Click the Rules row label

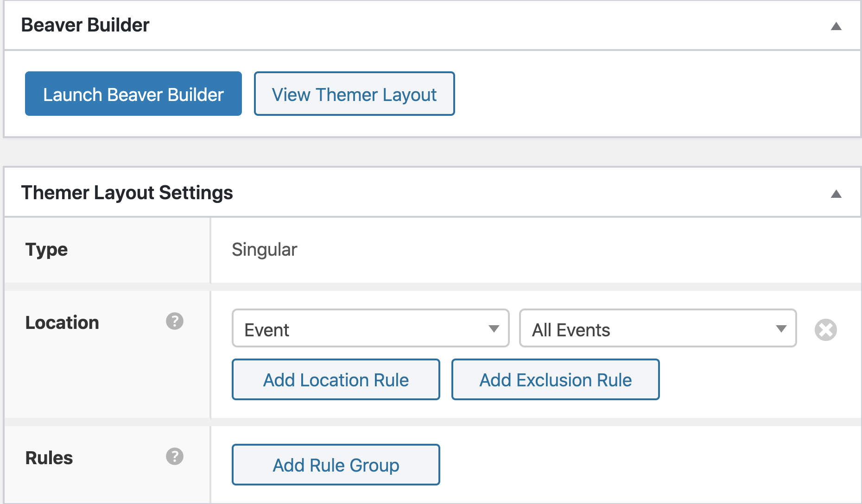click(49, 458)
